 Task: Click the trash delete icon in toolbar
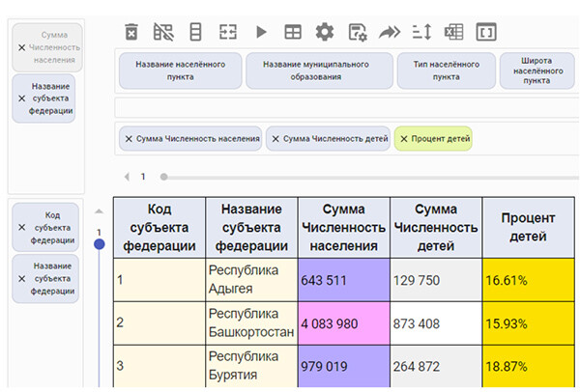[x=132, y=32]
